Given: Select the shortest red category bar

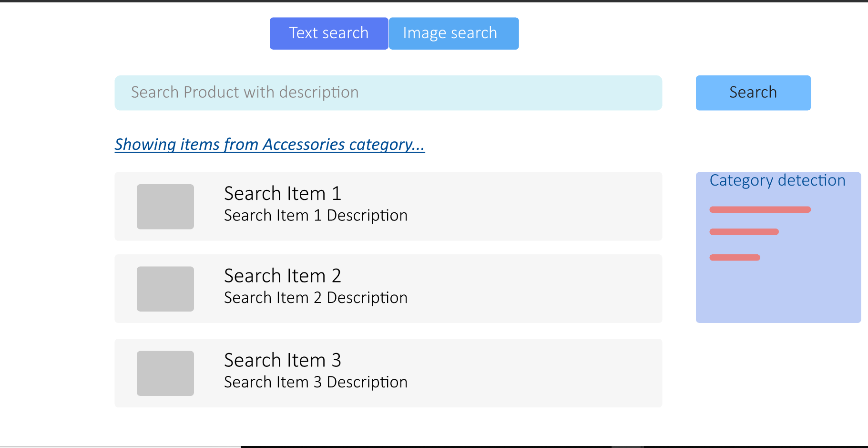Looking at the screenshot, I should (x=735, y=258).
